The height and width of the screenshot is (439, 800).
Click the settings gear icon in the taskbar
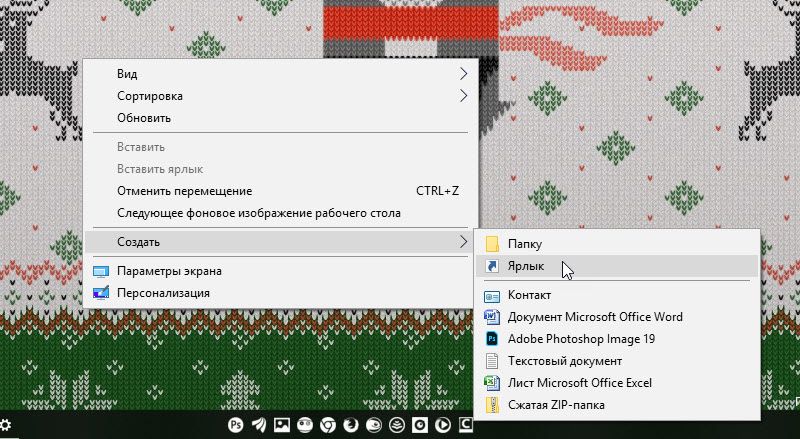tap(7, 425)
